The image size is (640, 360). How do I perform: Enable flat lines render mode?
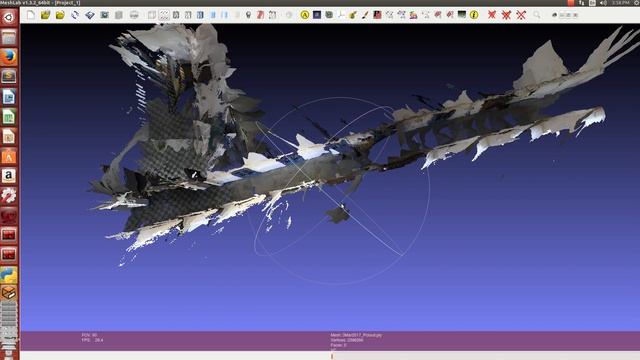(200, 15)
